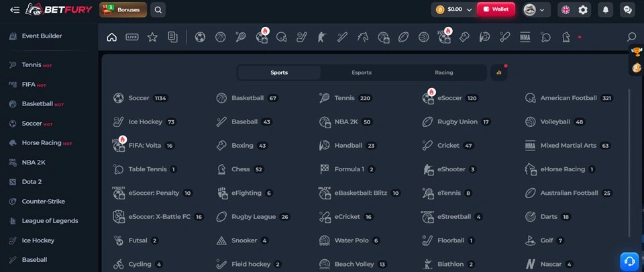Open the notifications bell

pos(605,9)
